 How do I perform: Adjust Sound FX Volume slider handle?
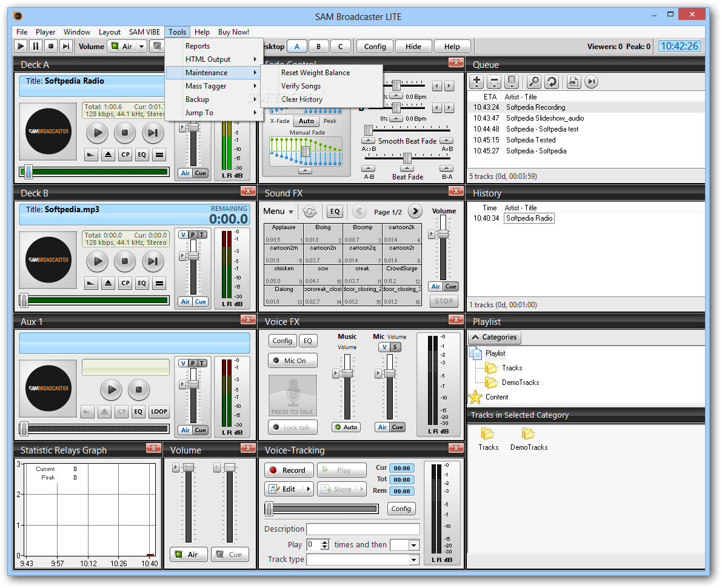point(443,233)
